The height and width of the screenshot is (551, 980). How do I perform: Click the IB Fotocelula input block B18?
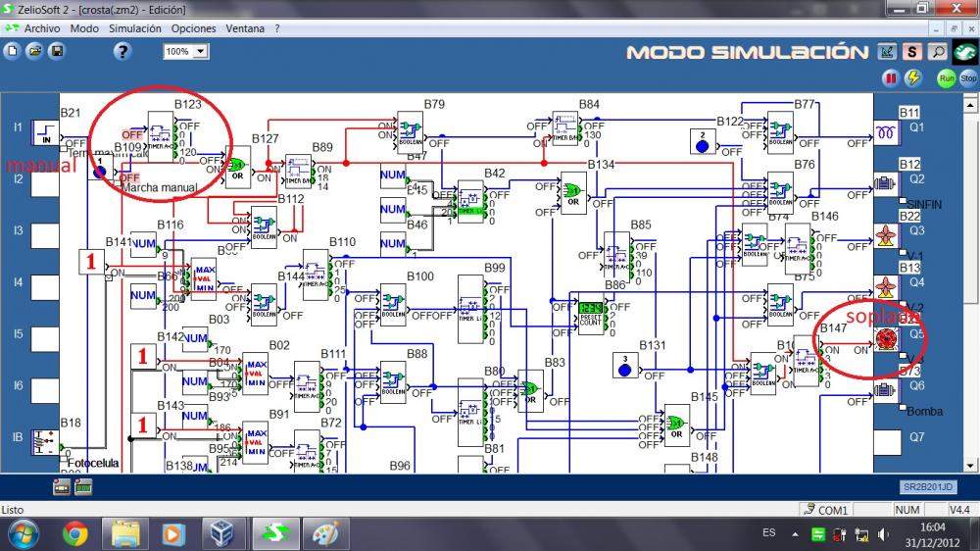coord(46,442)
